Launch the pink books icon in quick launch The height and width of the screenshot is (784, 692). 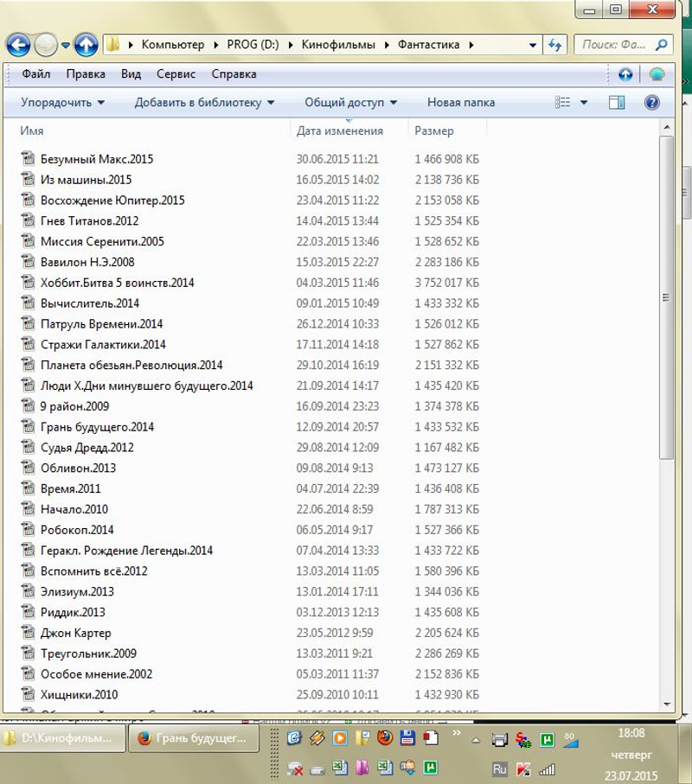(x=362, y=767)
